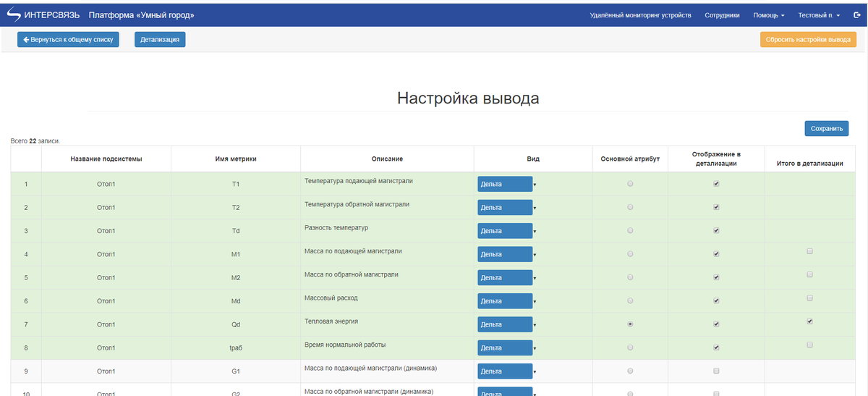Open the Вид dropdown for metric tраб
Viewport: 868px width, 396px height.
[506, 348]
